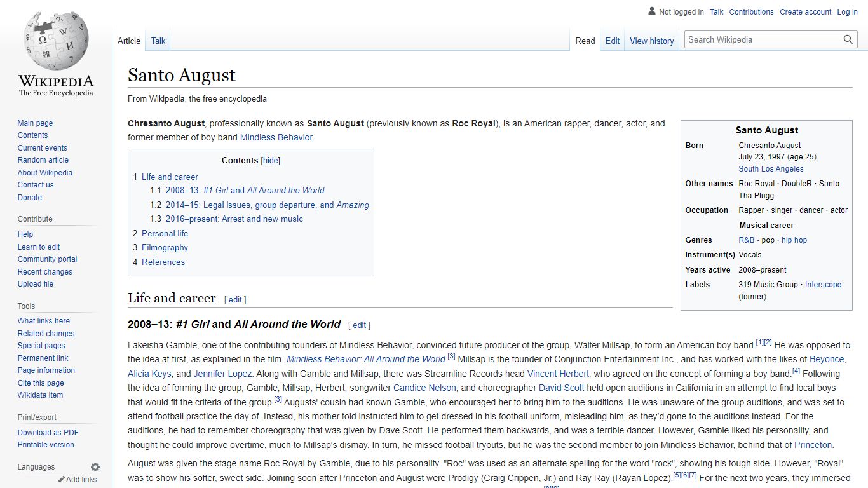Open R&B genre link
Image resolution: width=868 pixels, height=488 pixels.
click(x=747, y=240)
